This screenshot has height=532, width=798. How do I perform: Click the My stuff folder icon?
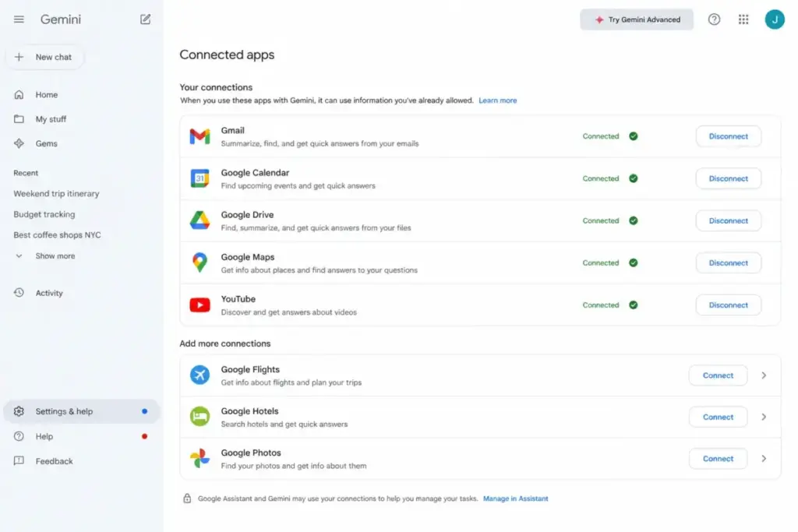coord(19,119)
